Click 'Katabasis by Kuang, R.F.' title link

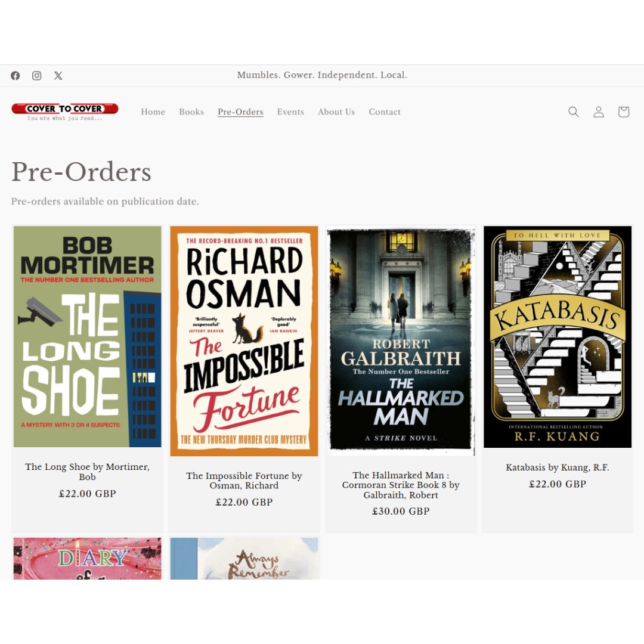pos(558,467)
